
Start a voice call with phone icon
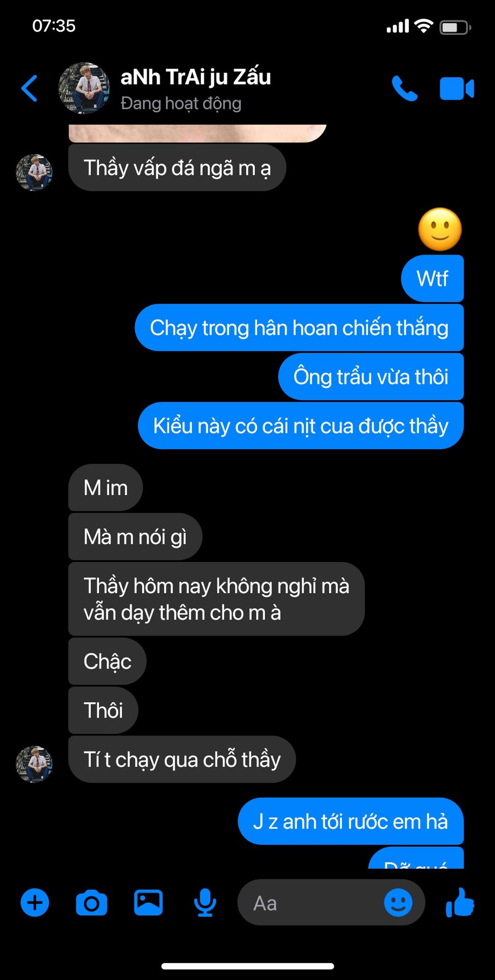[405, 88]
